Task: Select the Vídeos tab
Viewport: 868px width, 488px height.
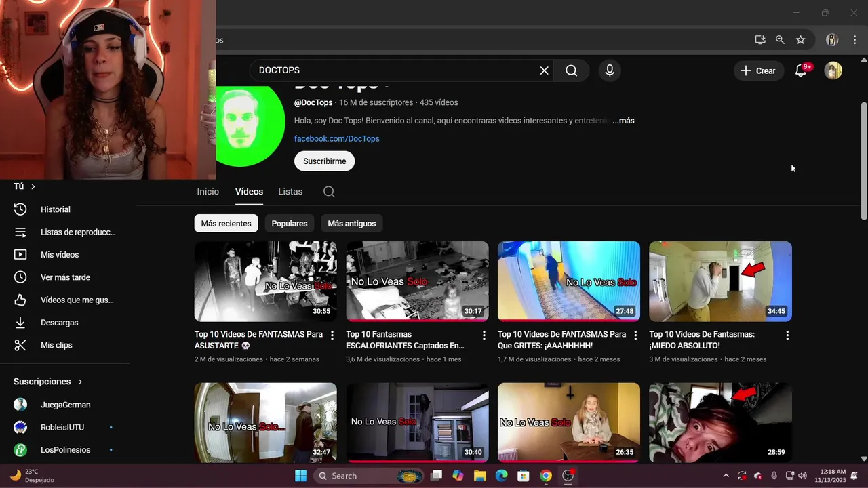Action: pos(249,192)
